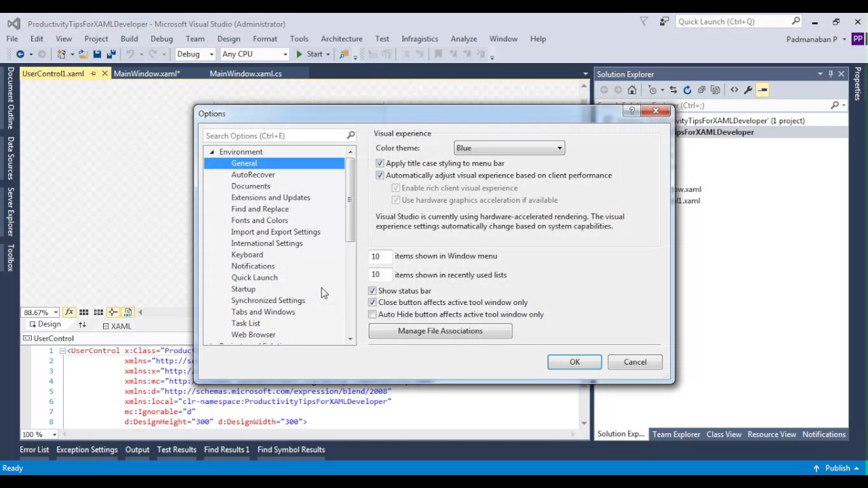Click the fx effects icon in designer
Image resolution: width=868 pixels, height=488 pixels.
69,312
